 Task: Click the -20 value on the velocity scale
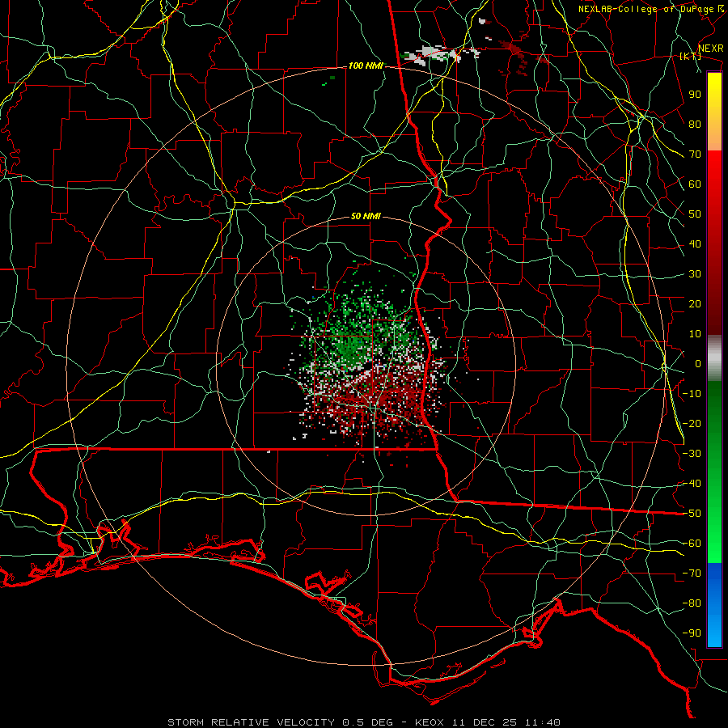pyautogui.click(x=692, y=424)
